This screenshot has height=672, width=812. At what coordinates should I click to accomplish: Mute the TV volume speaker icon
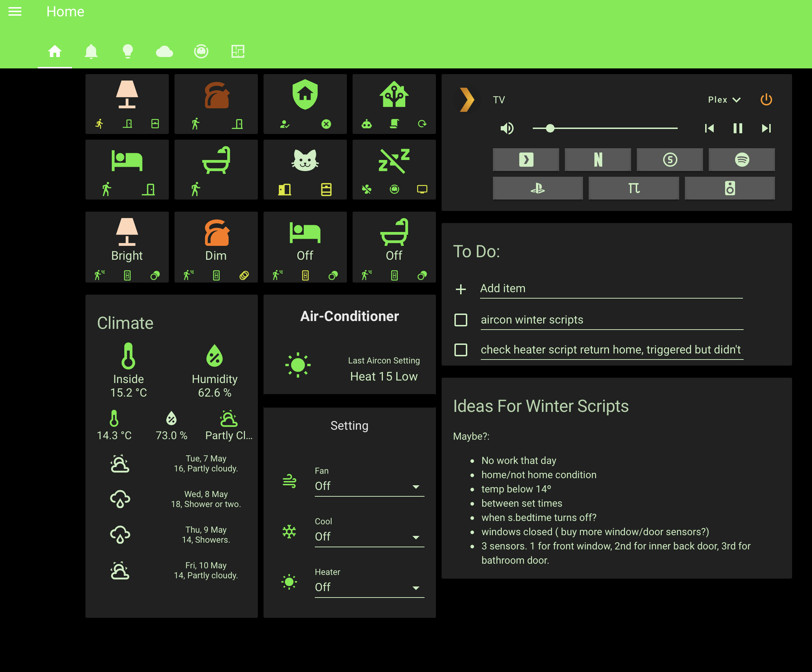(506, 128)
